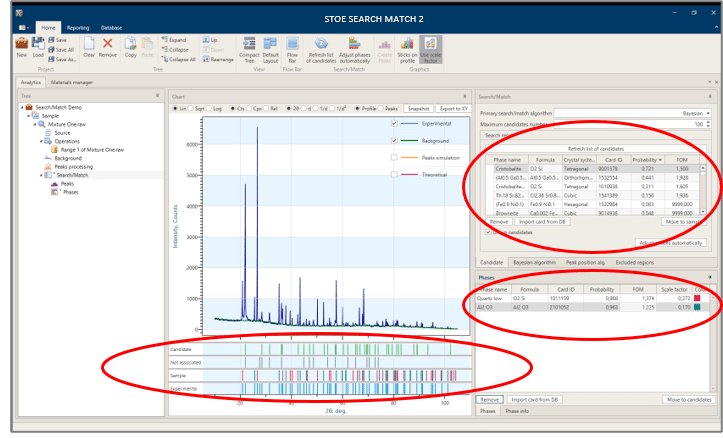Image resolution: width=723 pixels, height=438 pixels.
Task: Click candidates list scrollbar down arrow
Action: (x=703, y=212)
